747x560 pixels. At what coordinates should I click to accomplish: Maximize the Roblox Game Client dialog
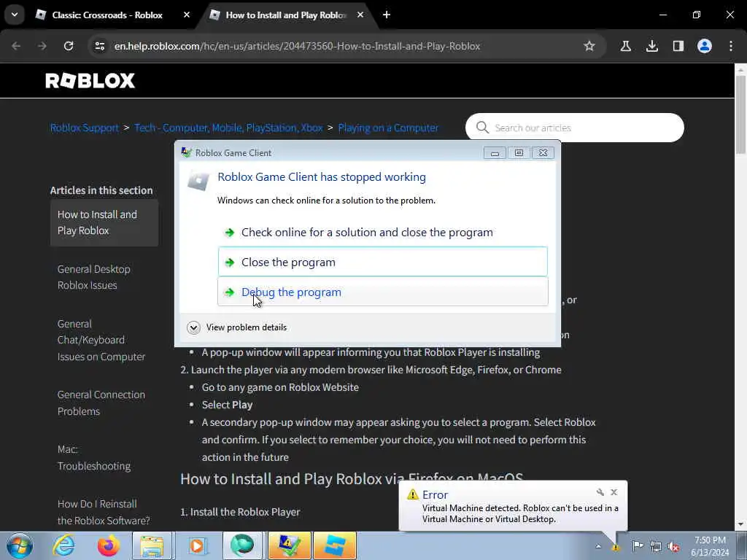click(x=519, y=153)
